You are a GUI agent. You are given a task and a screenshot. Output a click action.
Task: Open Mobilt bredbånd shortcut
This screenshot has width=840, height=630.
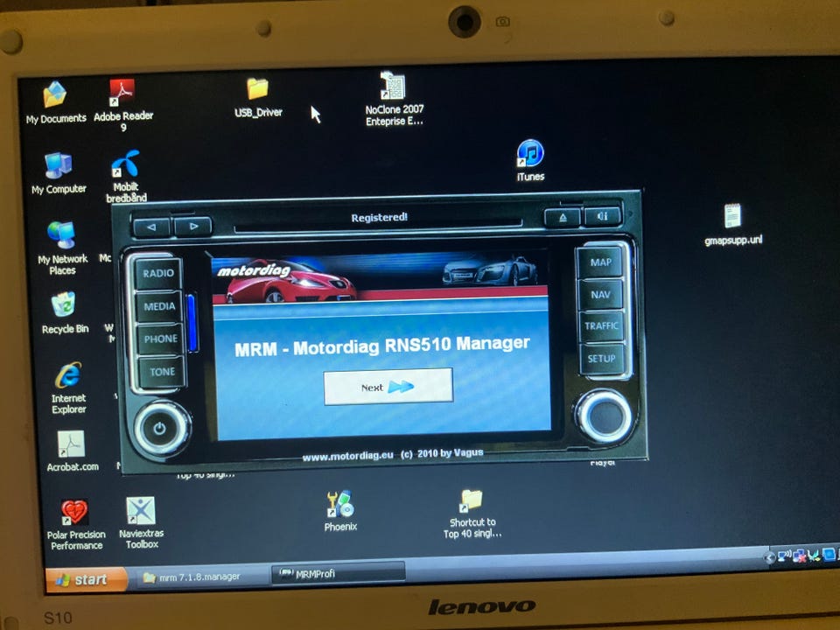(x=126, y=176)
